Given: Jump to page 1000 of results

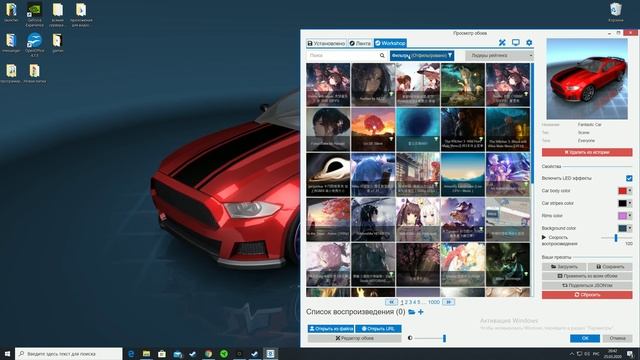Looking at the screenshot, I should click(x=434, y=302).
